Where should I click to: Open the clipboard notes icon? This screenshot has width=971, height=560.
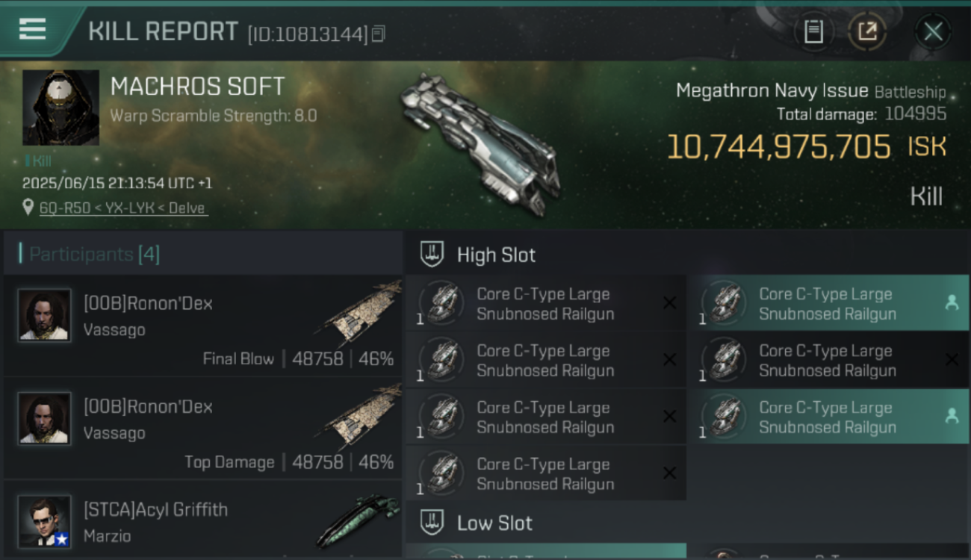click(x=813, y=31)
